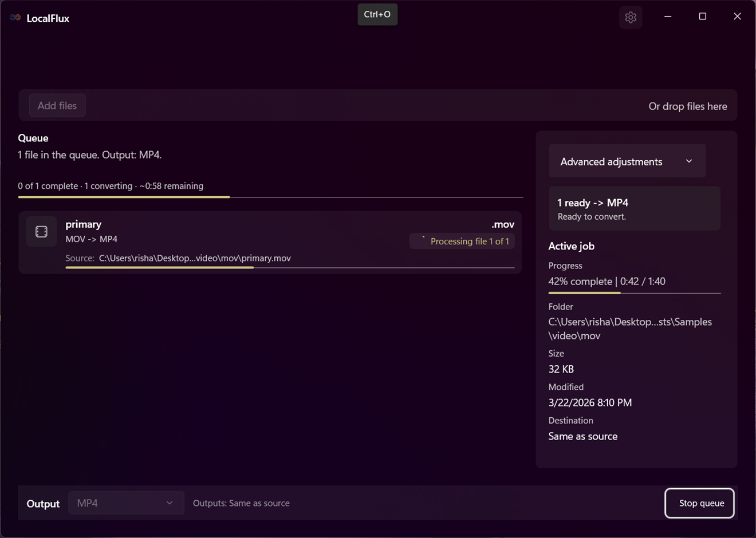Click the 'Active job' heading

pyautogui.click(x=572, y=246)
